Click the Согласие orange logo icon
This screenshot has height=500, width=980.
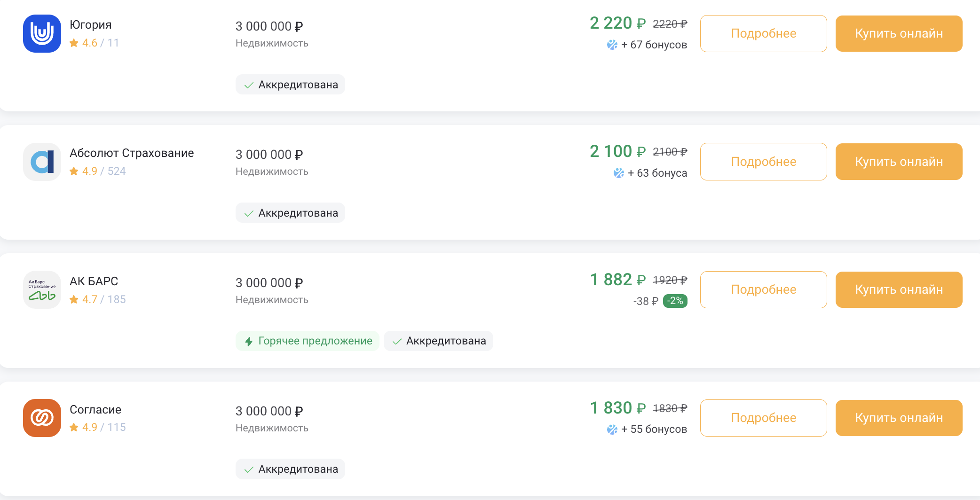(42, 418)
